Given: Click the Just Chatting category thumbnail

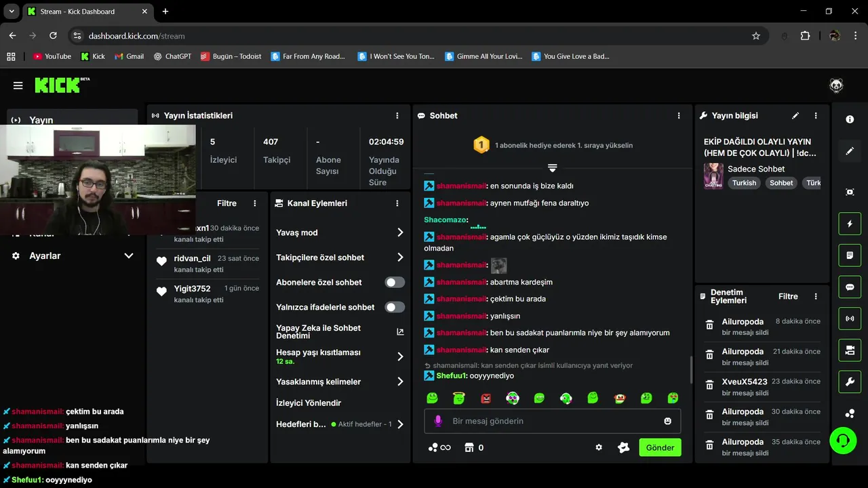Looking at the screenshot, I should coord(713,176).
